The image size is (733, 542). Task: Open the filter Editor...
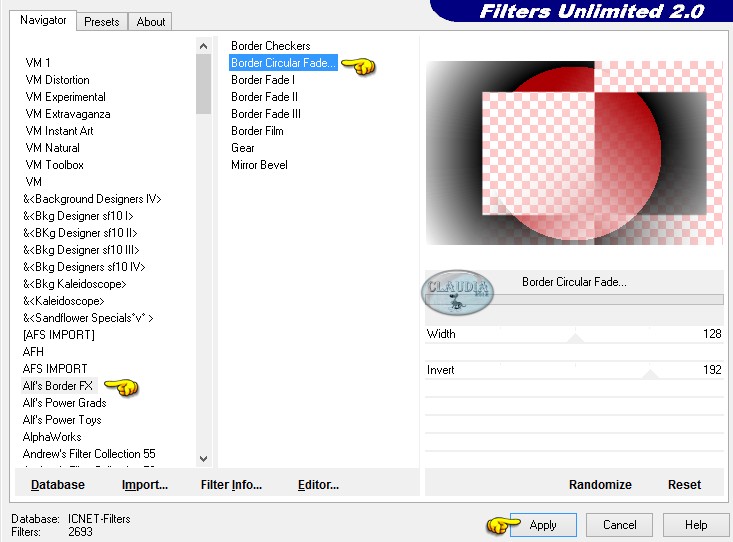pyautogui.click(x=318, y=484)
